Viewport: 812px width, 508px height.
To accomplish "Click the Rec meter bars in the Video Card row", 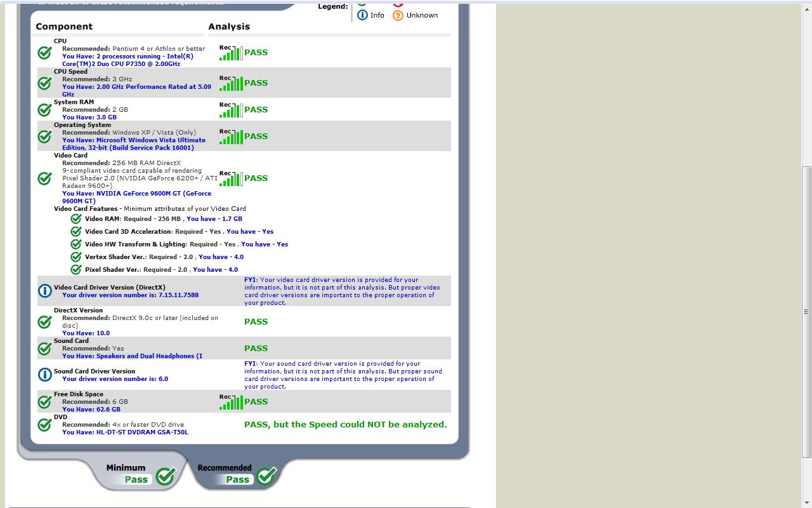I will tap(231, 178).
